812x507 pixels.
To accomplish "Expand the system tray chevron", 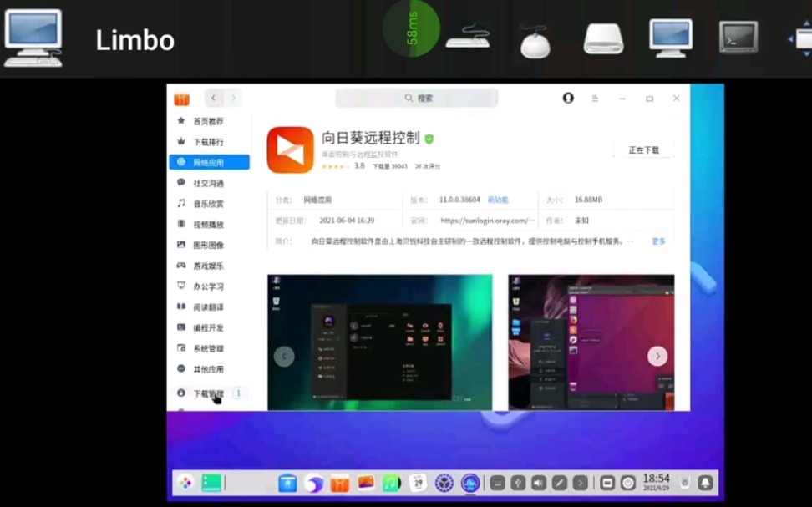I will click(578, 483).
